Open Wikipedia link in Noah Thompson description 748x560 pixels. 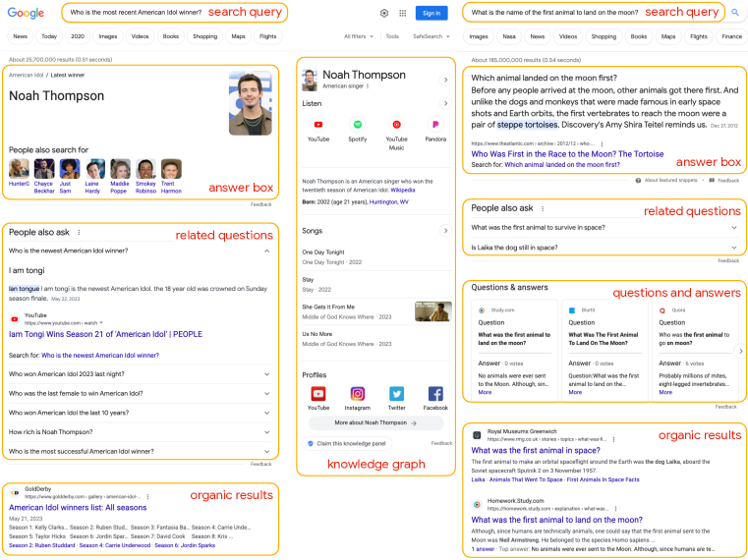(403, 191)
